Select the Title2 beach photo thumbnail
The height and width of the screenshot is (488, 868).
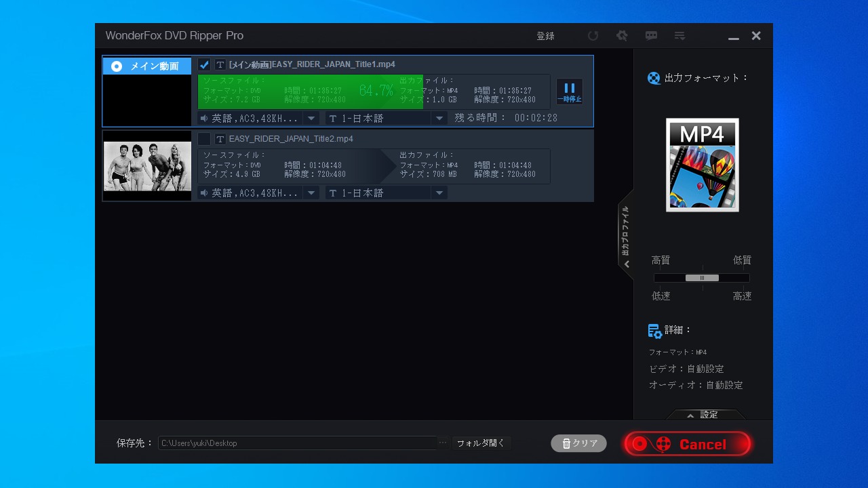click(147, 166)
